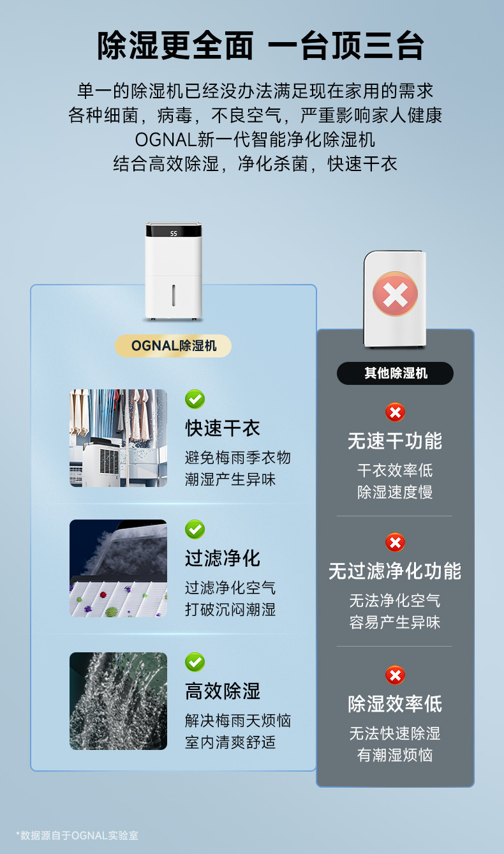Click the 过滤净化 heading text
This screenshot has height=854, width=504.
pyautogui.click(x=223, y=558)
